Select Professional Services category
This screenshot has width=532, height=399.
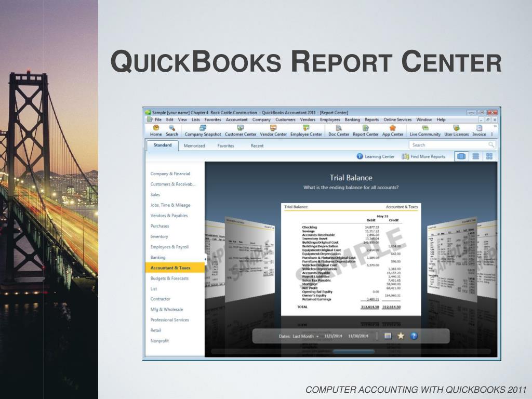tap(169, 320)
